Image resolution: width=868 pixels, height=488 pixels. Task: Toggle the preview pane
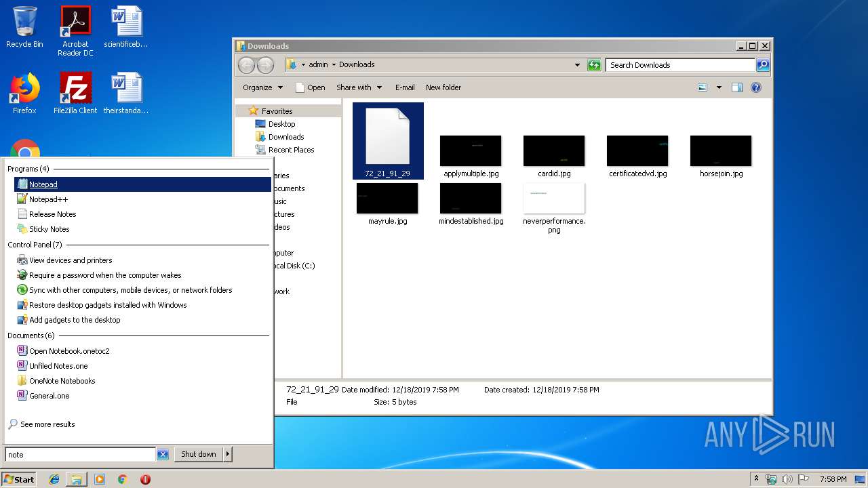click(x=737, y=87)
